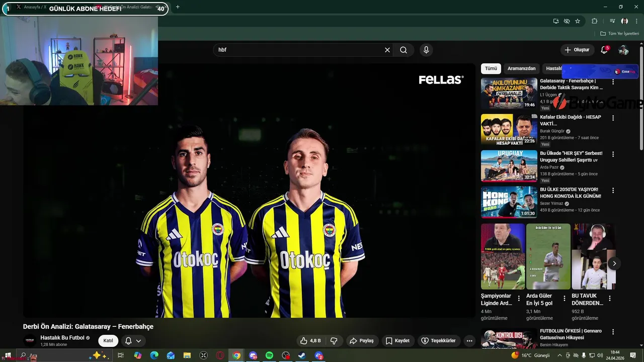Screen dimensions: 644x362
Task: Dislike the video
Action: [334, 340]
